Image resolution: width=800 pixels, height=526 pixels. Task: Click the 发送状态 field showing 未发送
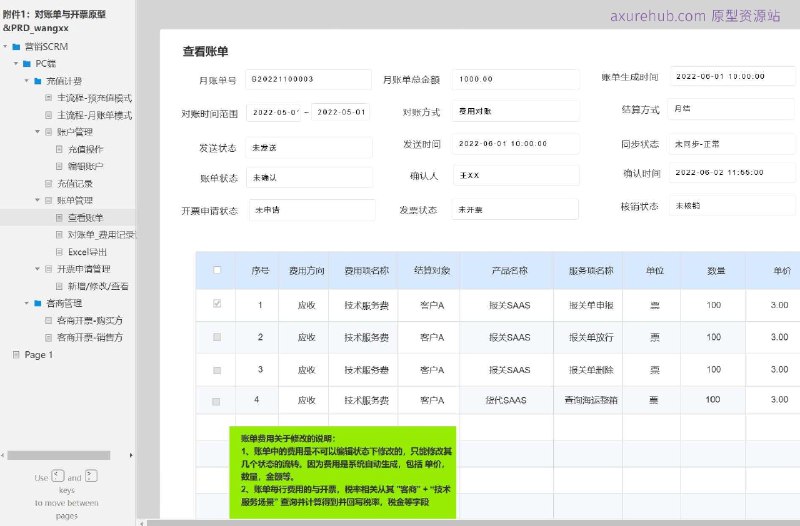click(x=309, y=148)
